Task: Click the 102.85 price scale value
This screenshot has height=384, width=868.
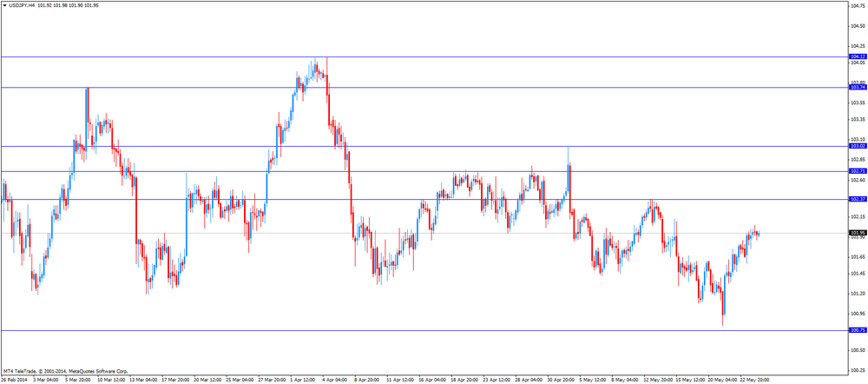Action: point(858,160)
